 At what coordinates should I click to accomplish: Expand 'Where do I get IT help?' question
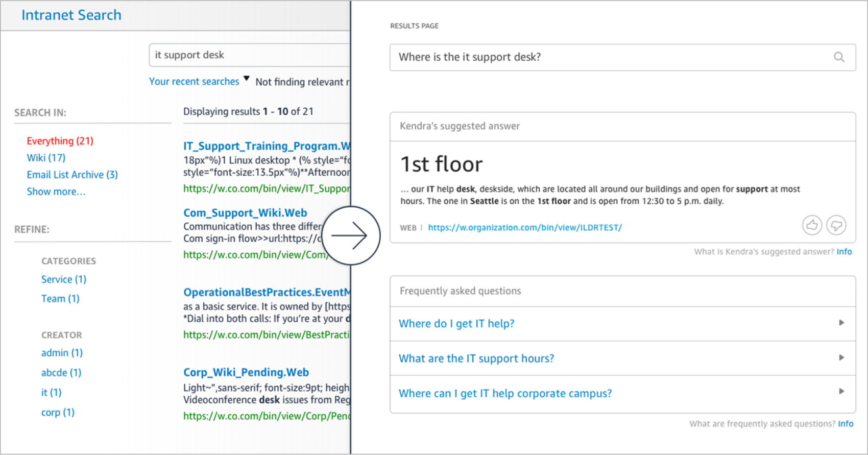point(456,323)
